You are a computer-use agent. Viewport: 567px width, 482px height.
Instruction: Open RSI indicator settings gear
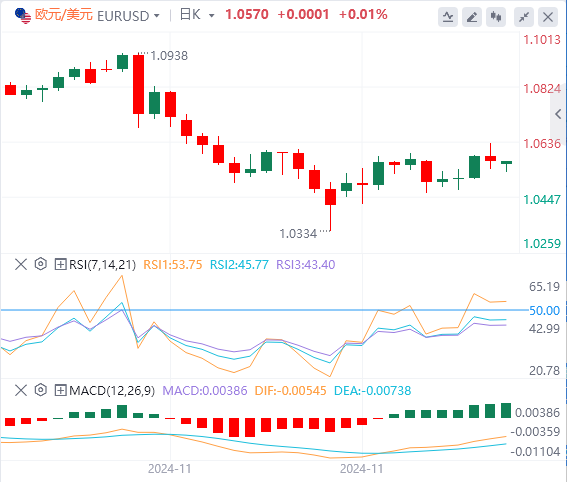click(40, 264)
